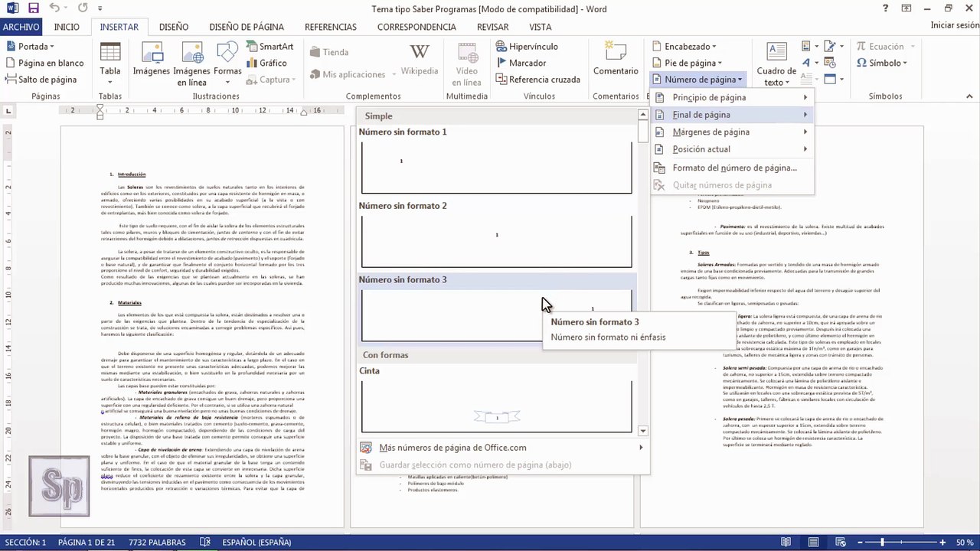Open the Portada cover page dropdown
Viewport: 980px width, 551px height.
click(31, 47)
